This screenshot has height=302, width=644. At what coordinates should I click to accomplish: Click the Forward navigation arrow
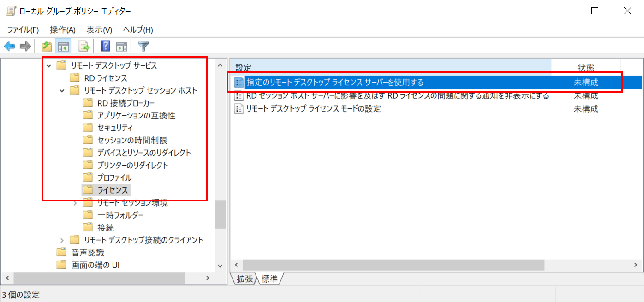(x=25, y=46)
